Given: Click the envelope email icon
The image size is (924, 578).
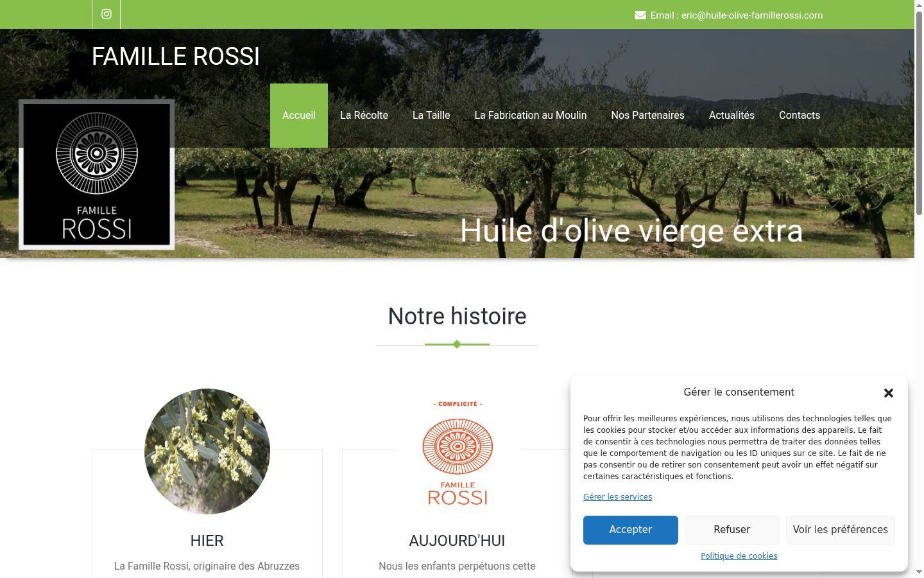Looking at the screenshot, I should click(x=640, y=15).
